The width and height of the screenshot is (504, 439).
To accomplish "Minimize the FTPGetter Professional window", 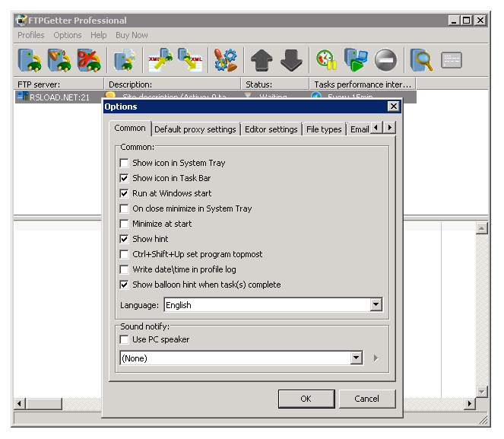I will click(454, 21).
